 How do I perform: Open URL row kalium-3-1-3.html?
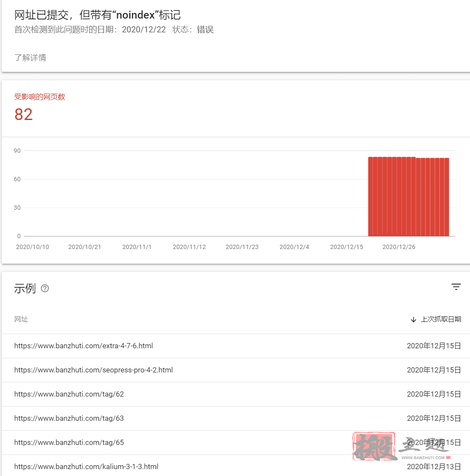pyautogui.click(x=236, y=466)
